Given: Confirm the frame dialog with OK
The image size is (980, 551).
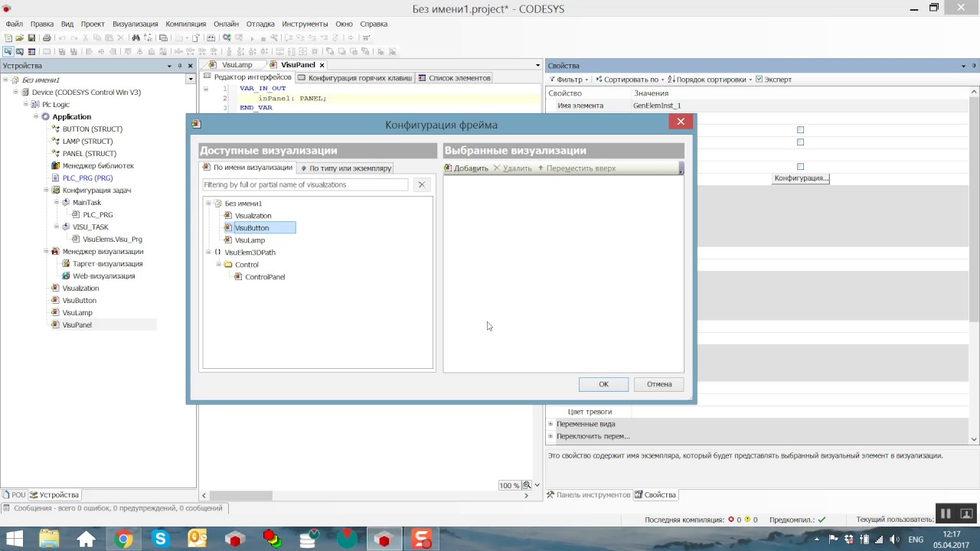Looking at the screenshot, I should [x=603, y=384].
